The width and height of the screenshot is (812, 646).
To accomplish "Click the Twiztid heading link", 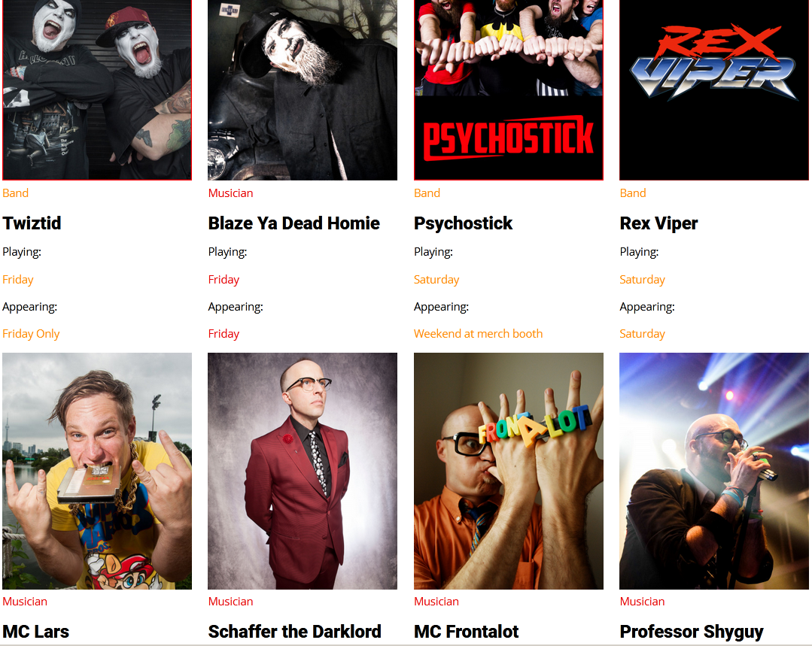I will point(32,223).
